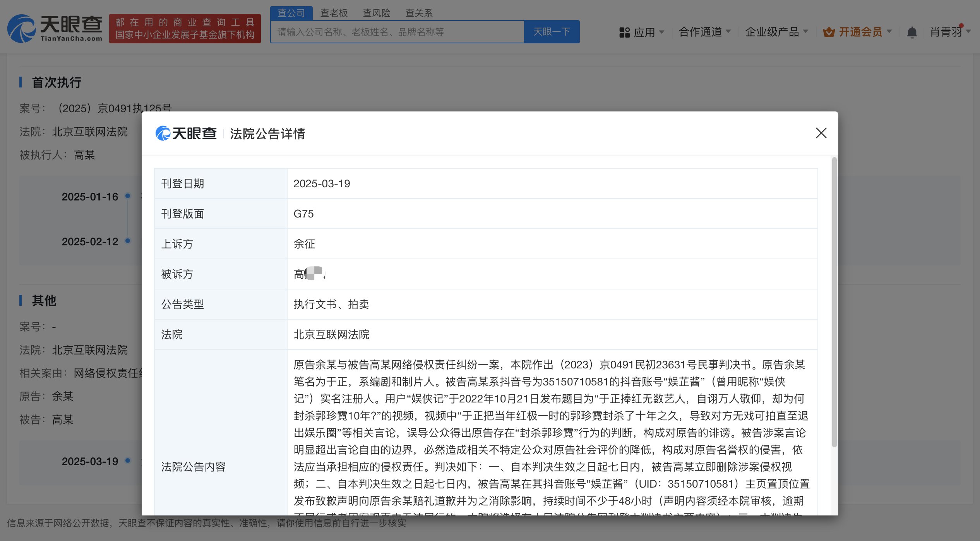Click 执行文书、拍卖 announcement type value
This screenshot has height=541, width=980.
coord(331,304)
